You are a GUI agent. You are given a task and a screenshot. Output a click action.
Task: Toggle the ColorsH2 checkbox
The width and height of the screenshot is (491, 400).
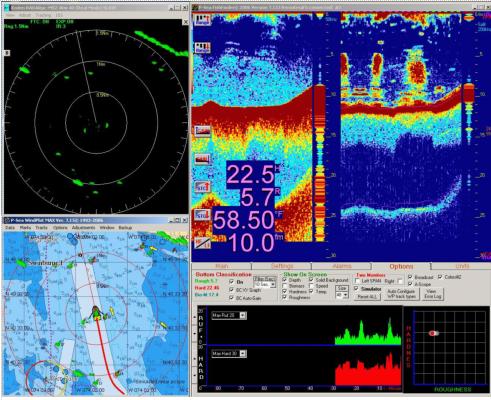point(440,277)
